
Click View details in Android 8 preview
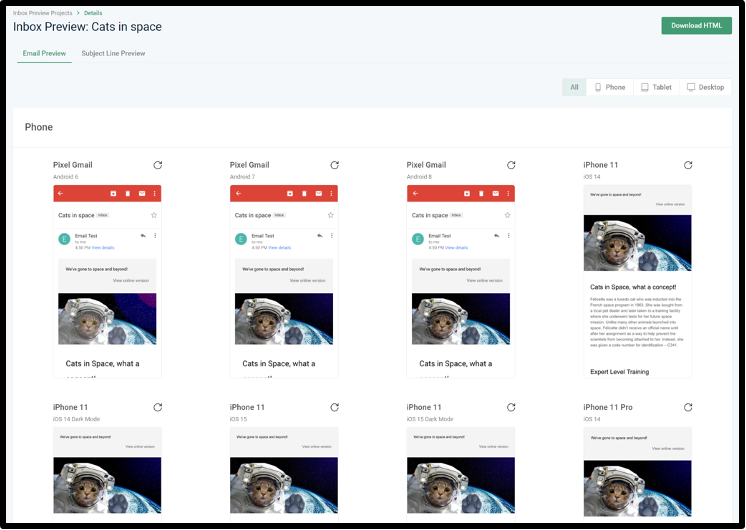pos(457,247)
